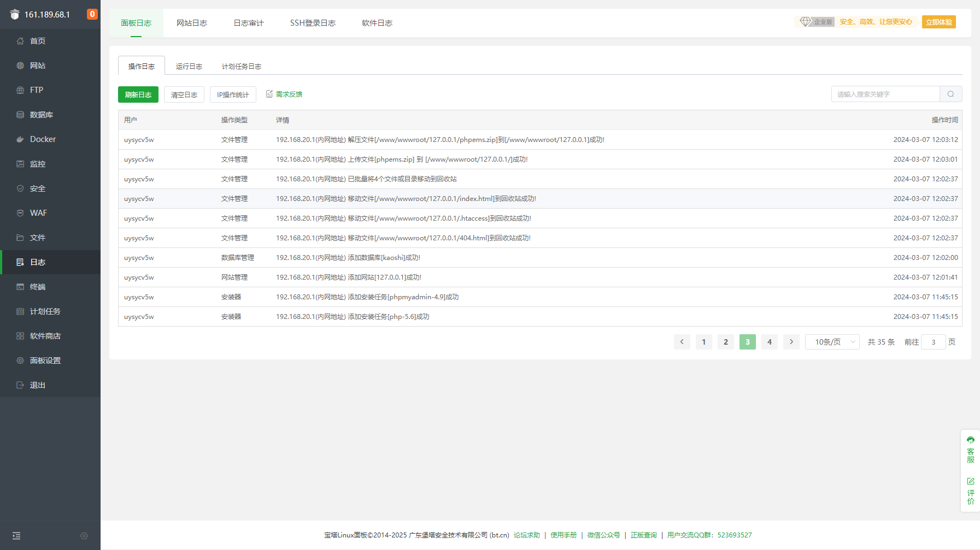Click the Docker icon in sidebar
Viewport: 980px width, 550px height.
click(20, 139)
